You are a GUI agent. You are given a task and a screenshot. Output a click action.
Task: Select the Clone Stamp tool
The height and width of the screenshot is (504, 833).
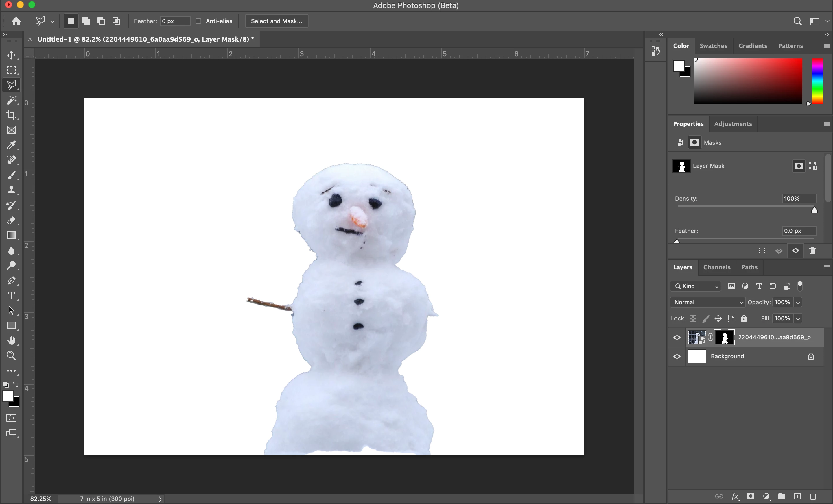[11, 190]
